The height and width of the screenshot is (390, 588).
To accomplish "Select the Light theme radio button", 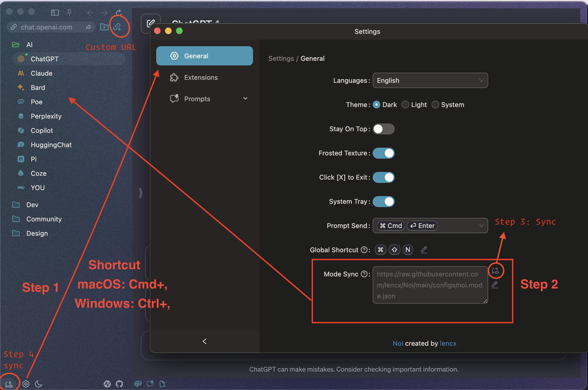I will [x=405, y=105].
